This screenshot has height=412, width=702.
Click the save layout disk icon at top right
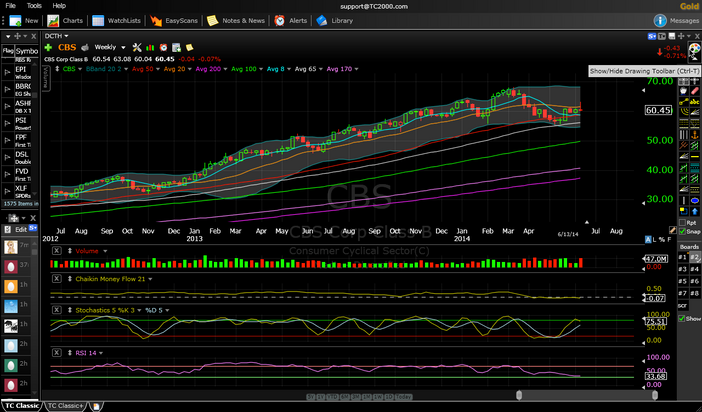click(671, 36)
